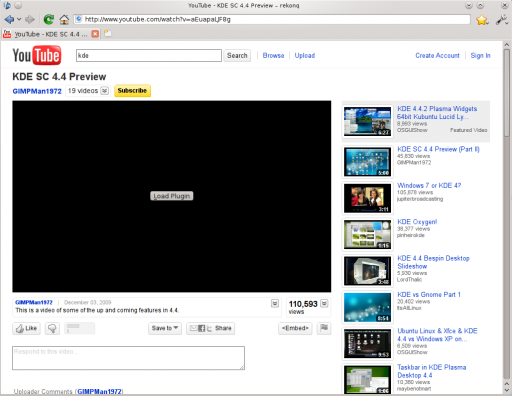Image resolution: width=512 pixels, height=396 pixels.
Task: Click the yellow Subscribe button
Action: tap(132, 91)
